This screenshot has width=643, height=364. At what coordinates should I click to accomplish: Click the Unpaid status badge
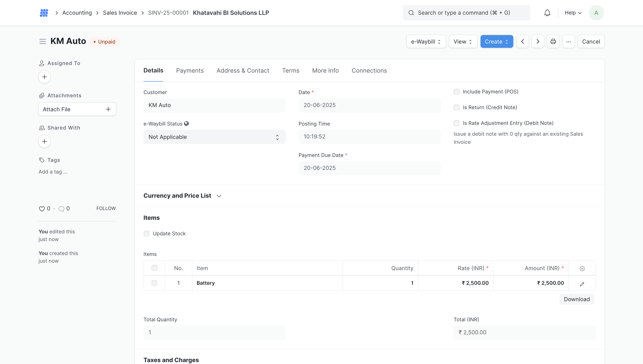pos(104,42)
